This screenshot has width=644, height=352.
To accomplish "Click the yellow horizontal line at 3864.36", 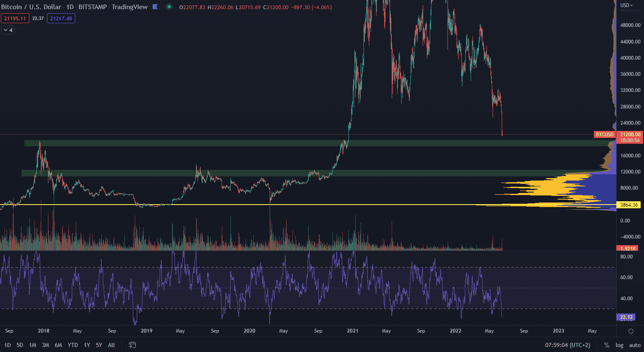I will point(290,205).
